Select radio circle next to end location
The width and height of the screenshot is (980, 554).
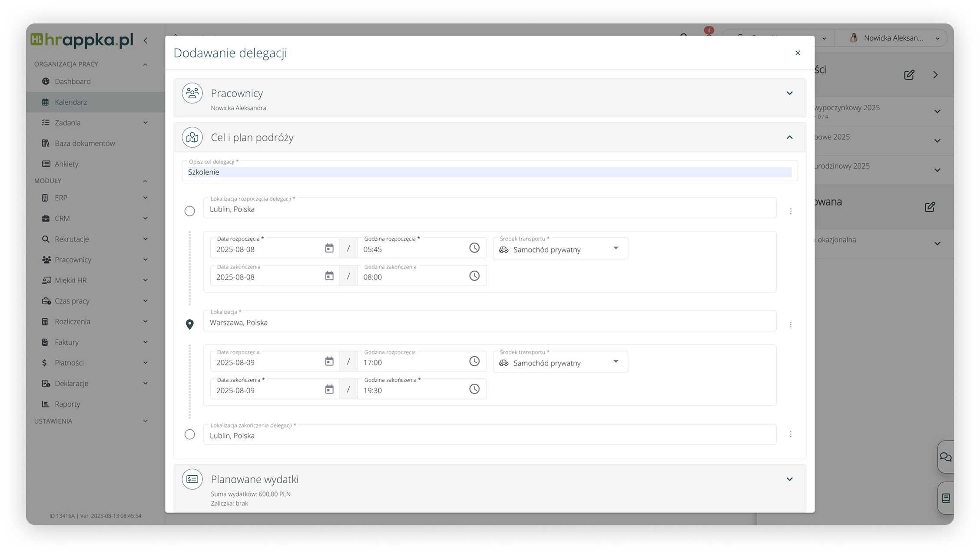pyautogui.click(x=190, y=435)
